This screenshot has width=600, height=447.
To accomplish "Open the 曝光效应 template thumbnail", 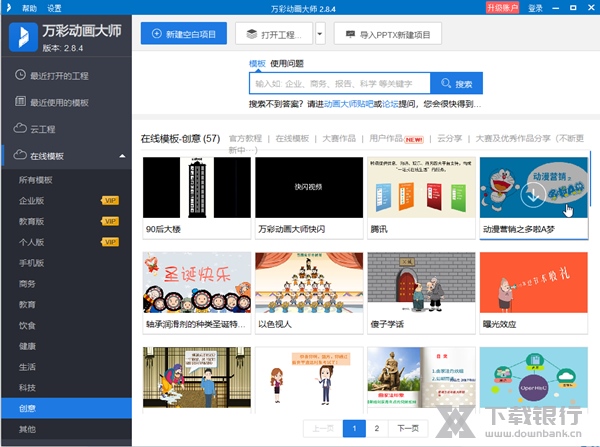I will (534, 282).
